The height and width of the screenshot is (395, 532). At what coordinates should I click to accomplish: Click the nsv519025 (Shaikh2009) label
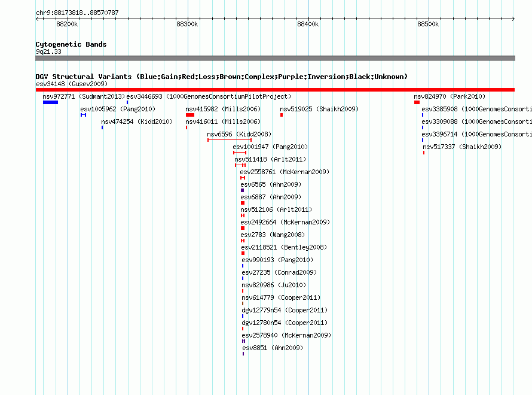point(319,109)
